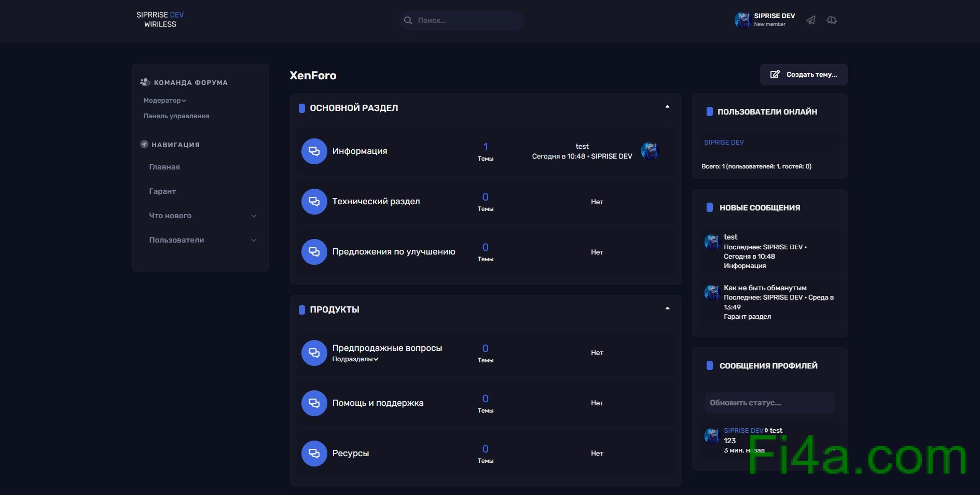Expand the Что нового navigation submenu
Screen dimensions: 980x495
(x=254, y=216)
